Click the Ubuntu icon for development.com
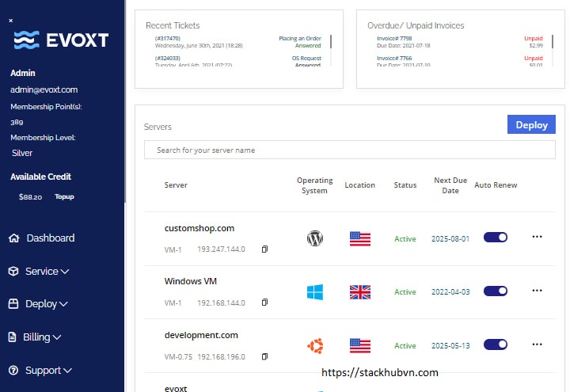 pos(315,345)
